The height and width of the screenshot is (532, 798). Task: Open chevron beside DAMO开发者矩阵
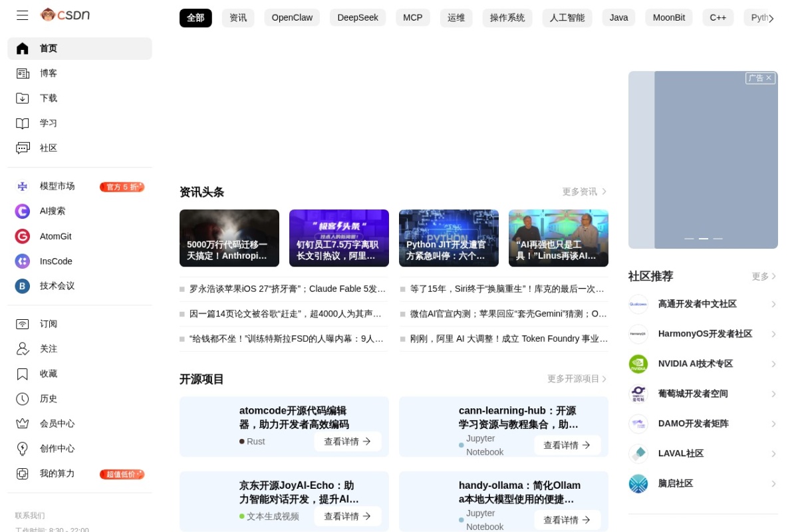click(x=773, y=424)
